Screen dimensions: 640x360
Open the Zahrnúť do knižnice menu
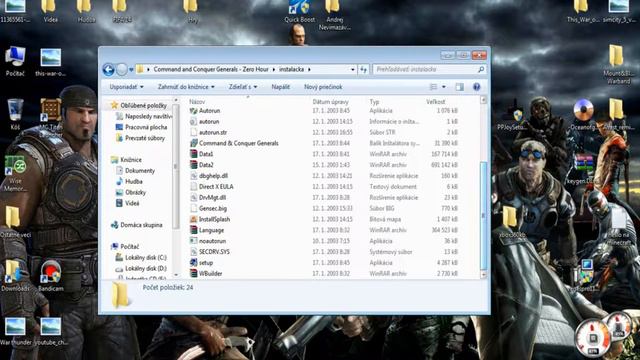pos(186,87)
